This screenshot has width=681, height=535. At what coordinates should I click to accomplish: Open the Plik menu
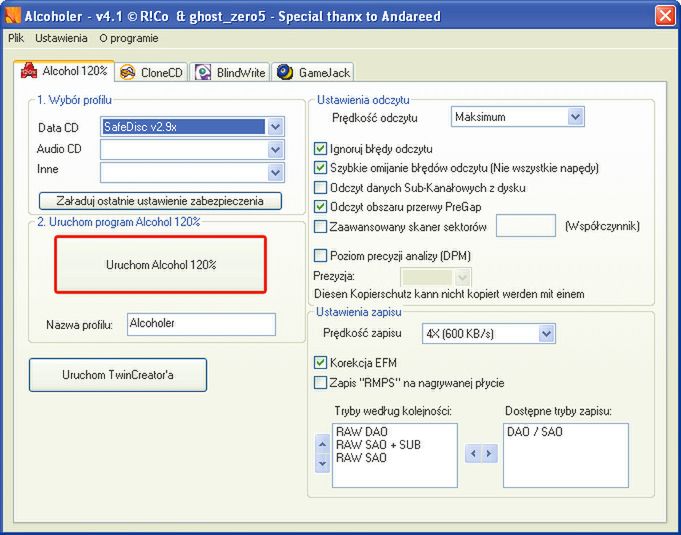click(16, 38)
